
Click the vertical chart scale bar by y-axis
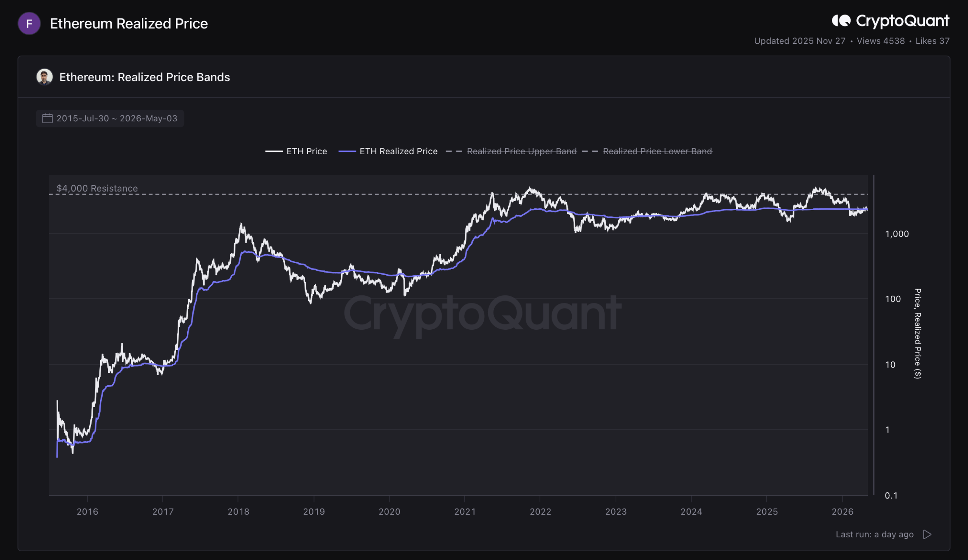[x=873, y=335]
